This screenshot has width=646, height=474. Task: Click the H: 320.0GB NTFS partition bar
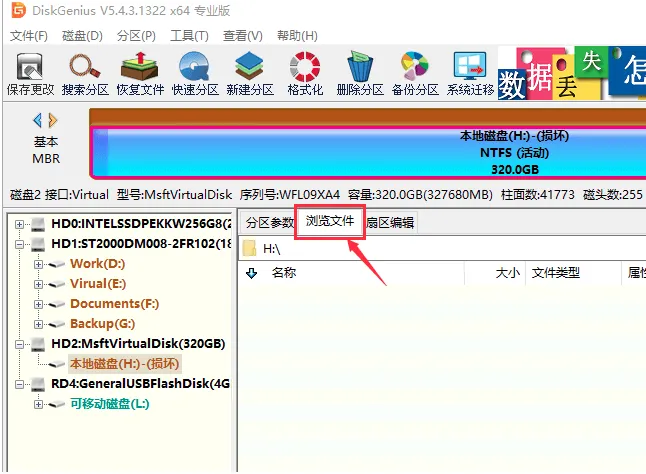[x=368, y=153]
